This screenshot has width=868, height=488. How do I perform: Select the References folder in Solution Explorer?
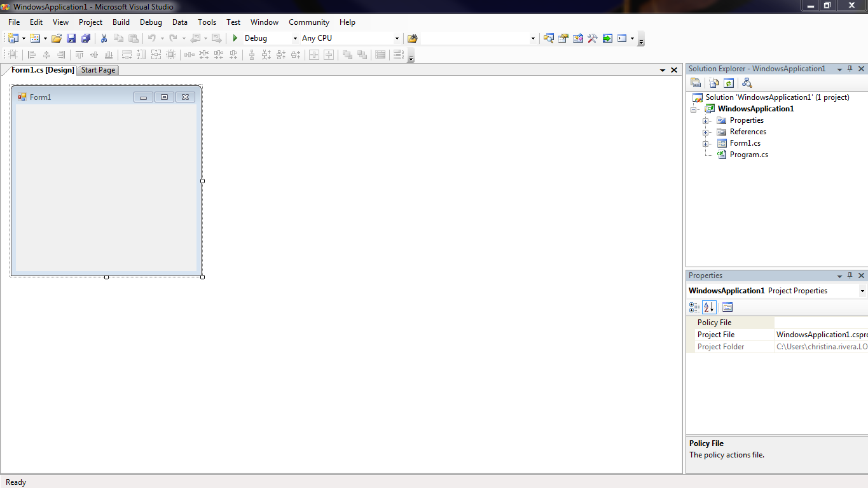click(748, 132)
